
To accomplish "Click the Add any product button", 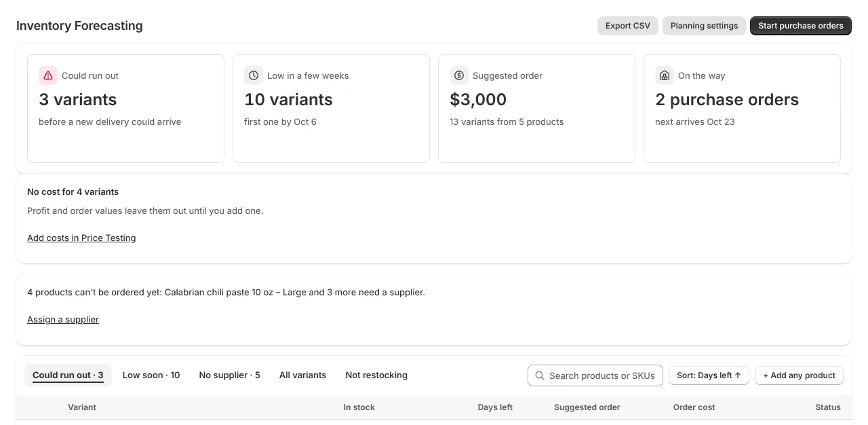I will (799, 375).
